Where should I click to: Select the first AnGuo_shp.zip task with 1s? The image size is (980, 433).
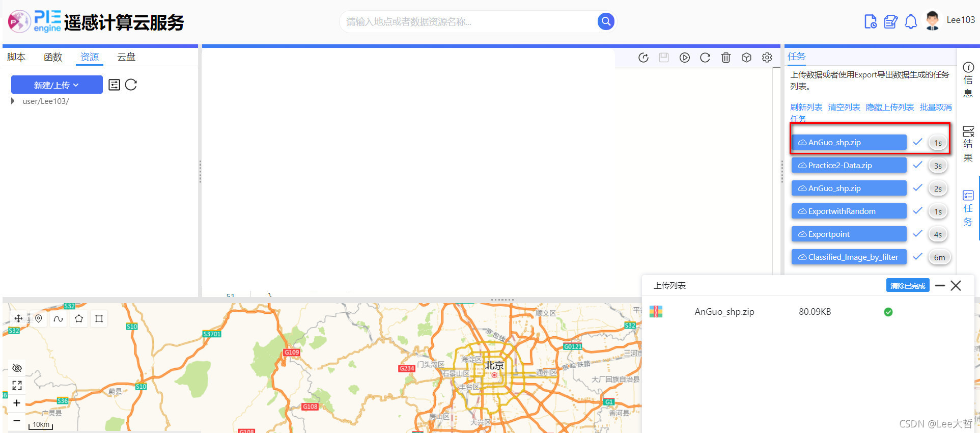click(849, 142)
